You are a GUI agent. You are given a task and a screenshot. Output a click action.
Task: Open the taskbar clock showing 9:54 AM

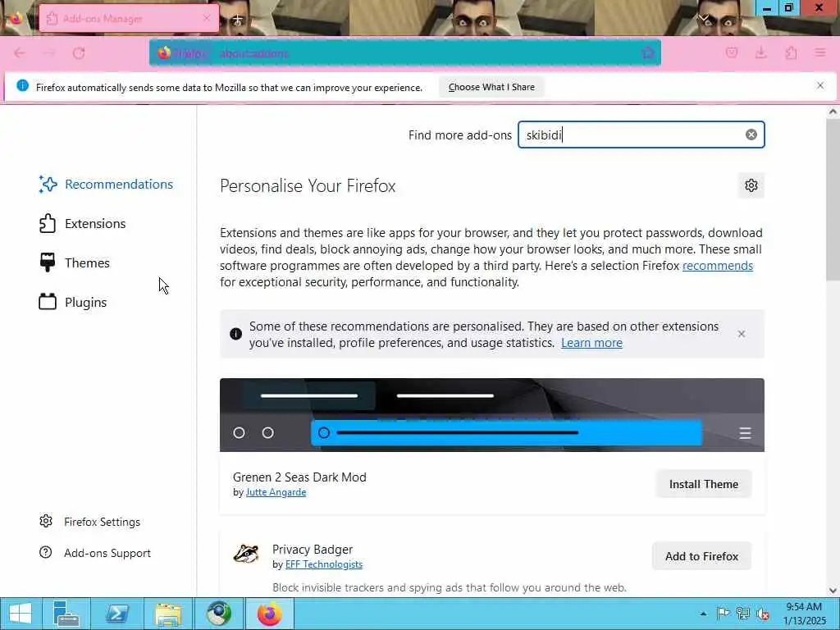tap(804, 614)
